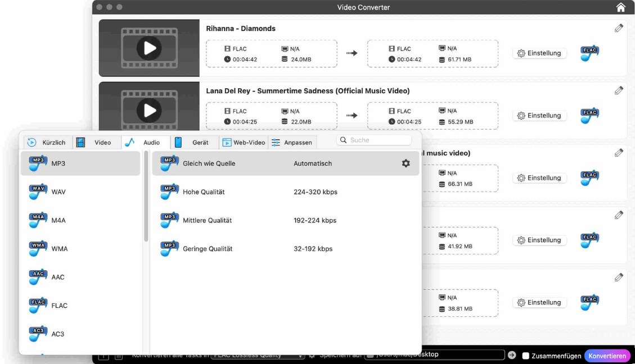
Task: Pick the AC3 audio format
Action: click(37, 333)
